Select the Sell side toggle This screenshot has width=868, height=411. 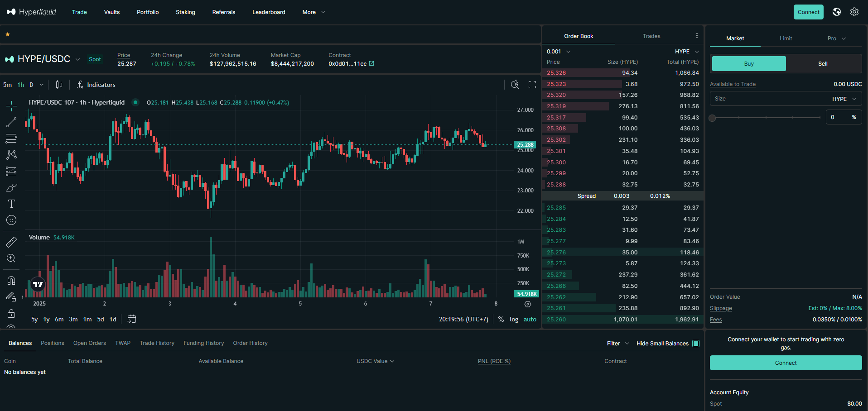pos(823,64)
